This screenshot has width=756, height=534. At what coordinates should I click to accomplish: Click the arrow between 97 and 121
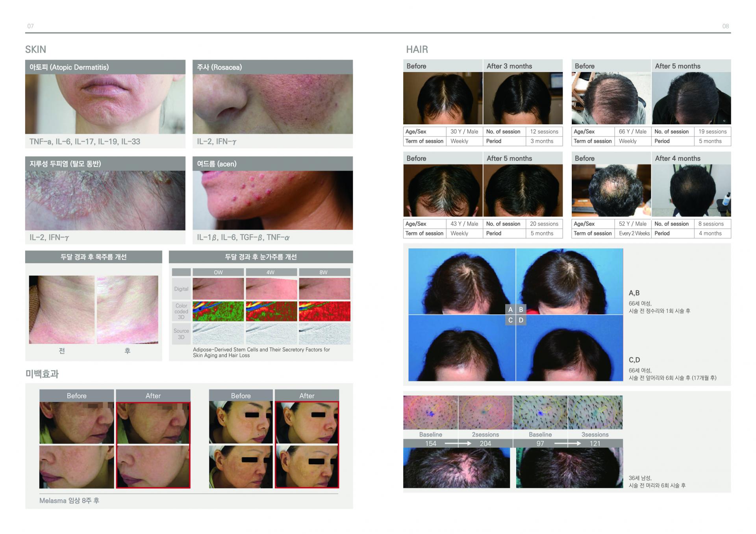pyautogui.click(x=567, y=443)
